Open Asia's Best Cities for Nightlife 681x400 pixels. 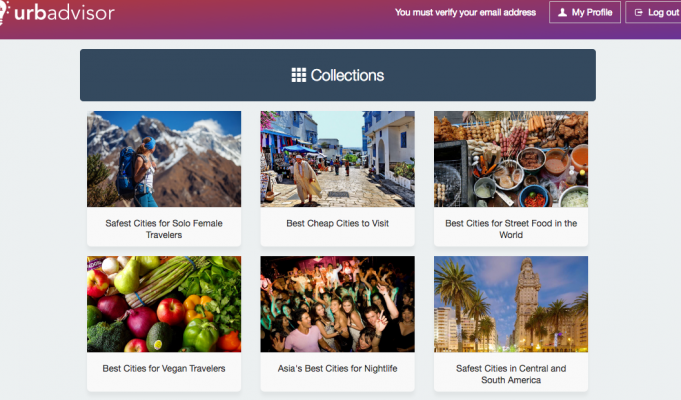click(x=337, y=368)
